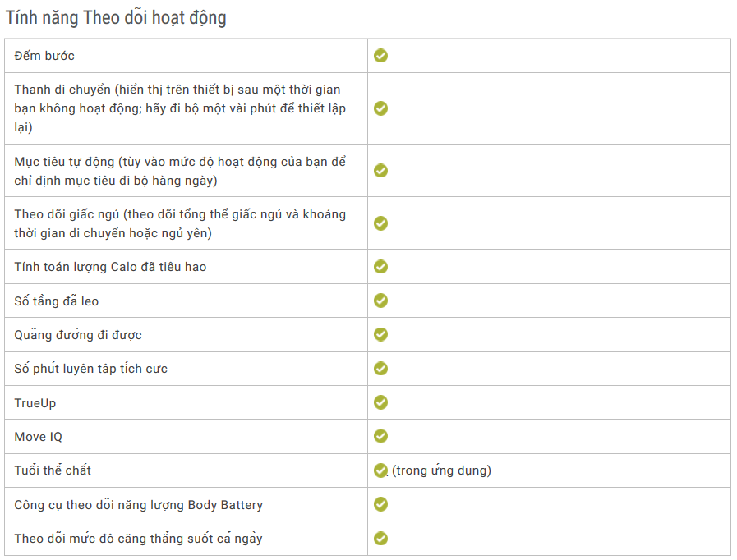
Task: Click checkmark for Tính toán lượng Calo
Action: [380, 267]
